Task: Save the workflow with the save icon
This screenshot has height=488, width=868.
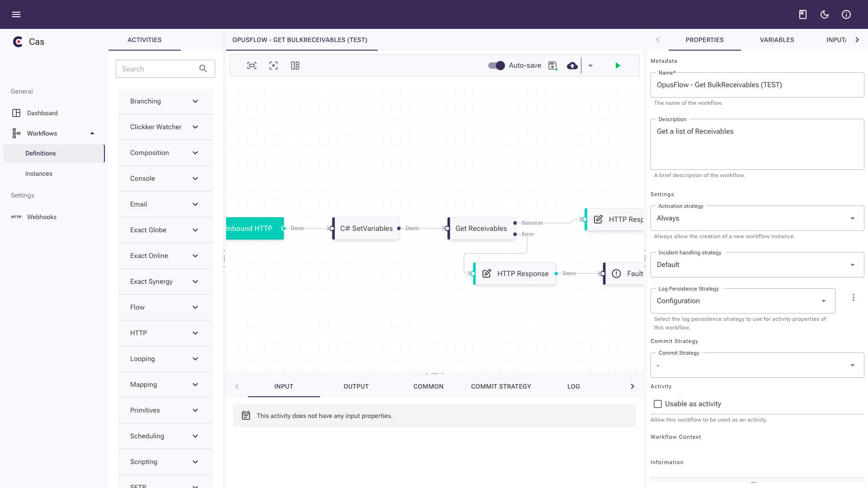Action: point(552,66)
